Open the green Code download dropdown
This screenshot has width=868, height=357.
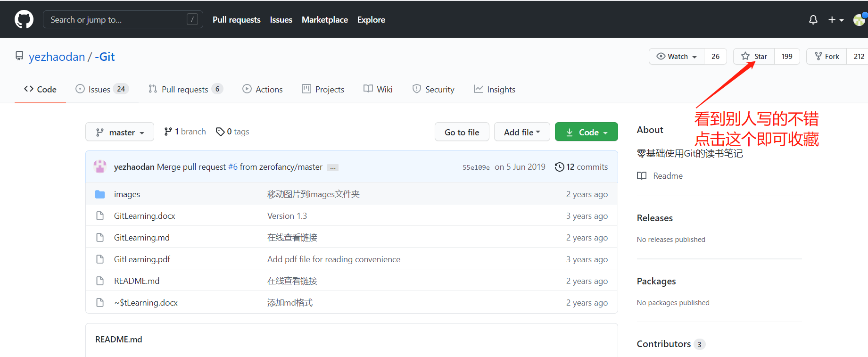point(586,132)
